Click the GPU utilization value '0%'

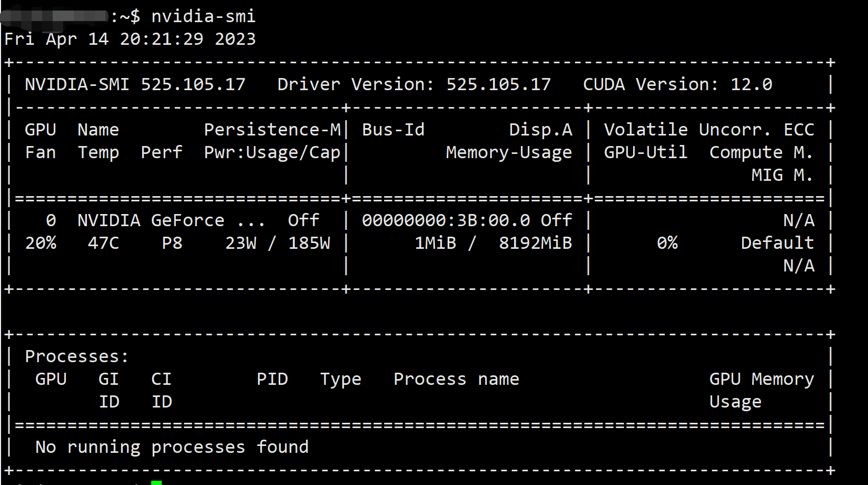(667, 243)
